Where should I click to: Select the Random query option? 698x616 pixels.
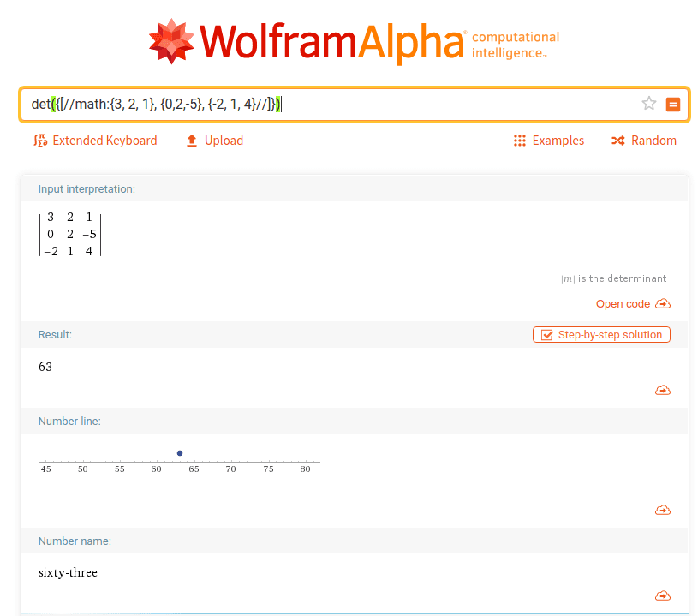pyautogui.click(x=643, y=141)
